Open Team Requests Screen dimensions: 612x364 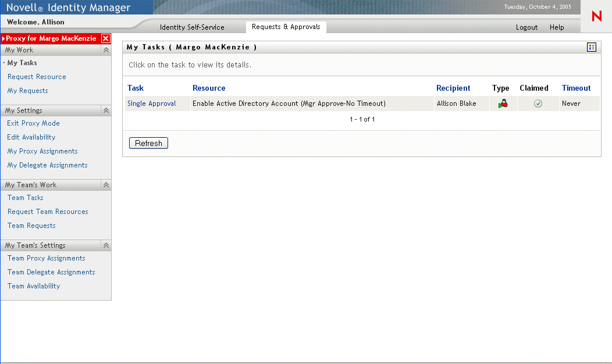coord(31,226)
